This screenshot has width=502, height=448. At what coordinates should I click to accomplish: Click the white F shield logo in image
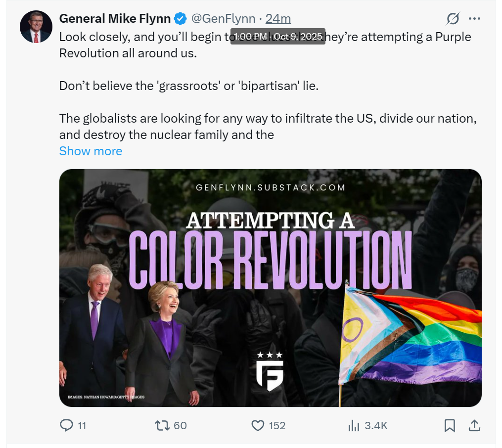click(270, 373)
